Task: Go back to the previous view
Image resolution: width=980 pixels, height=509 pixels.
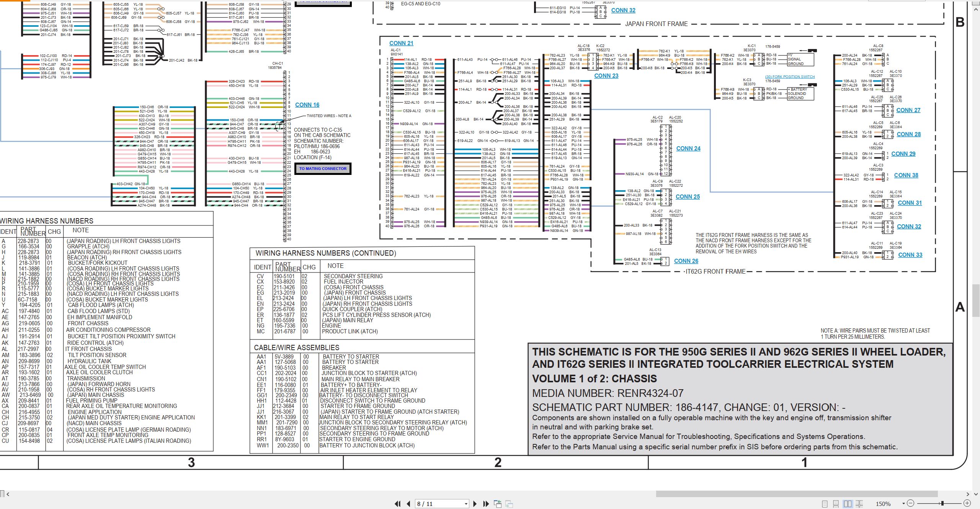Action: pyautogui.click(x=498, y=504)
